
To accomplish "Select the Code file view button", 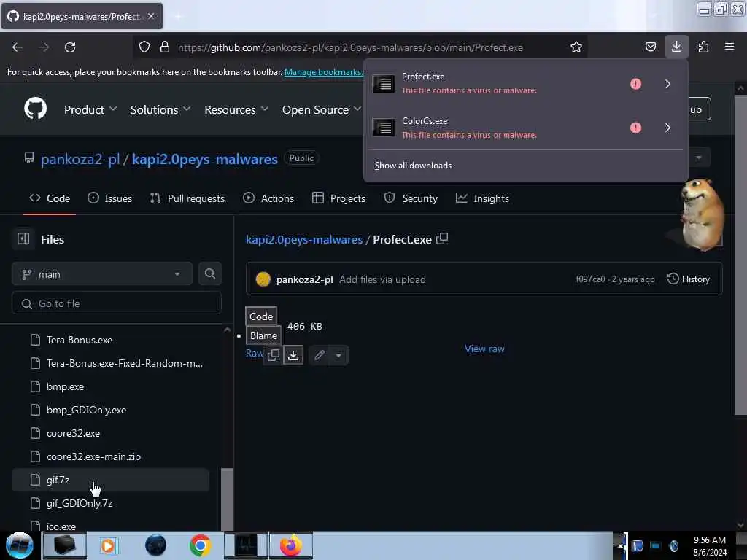I will click(261, 316).
